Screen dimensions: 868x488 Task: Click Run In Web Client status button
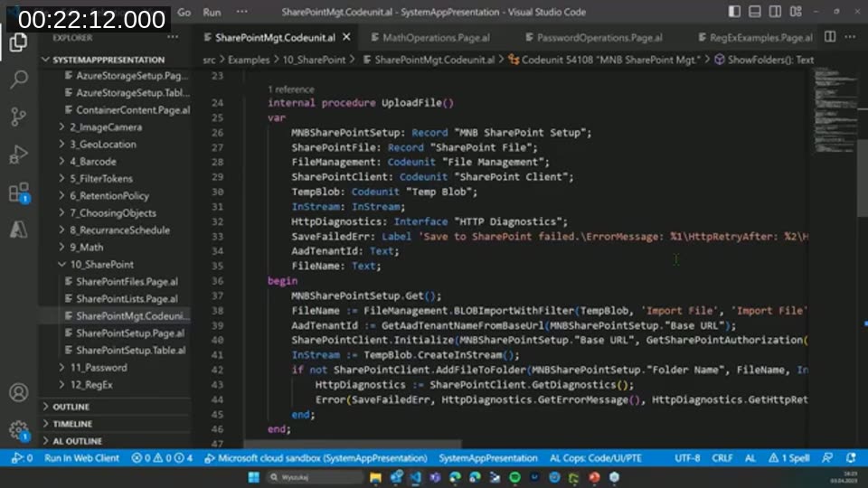(81, 458)
